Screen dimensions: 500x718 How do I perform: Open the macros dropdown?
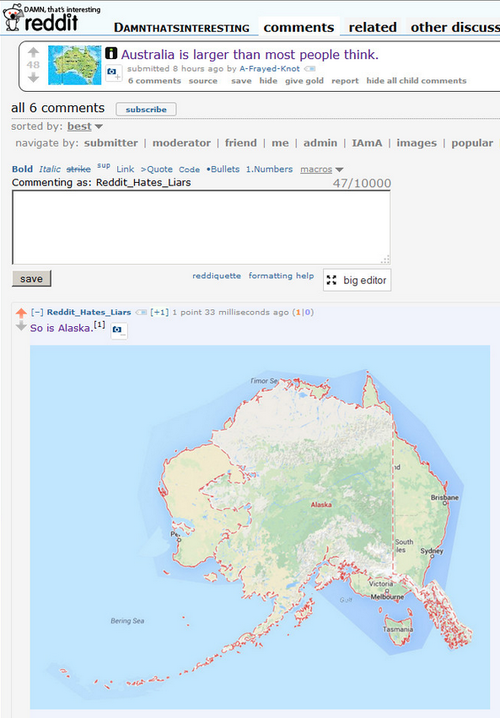[x=322, y=169]
